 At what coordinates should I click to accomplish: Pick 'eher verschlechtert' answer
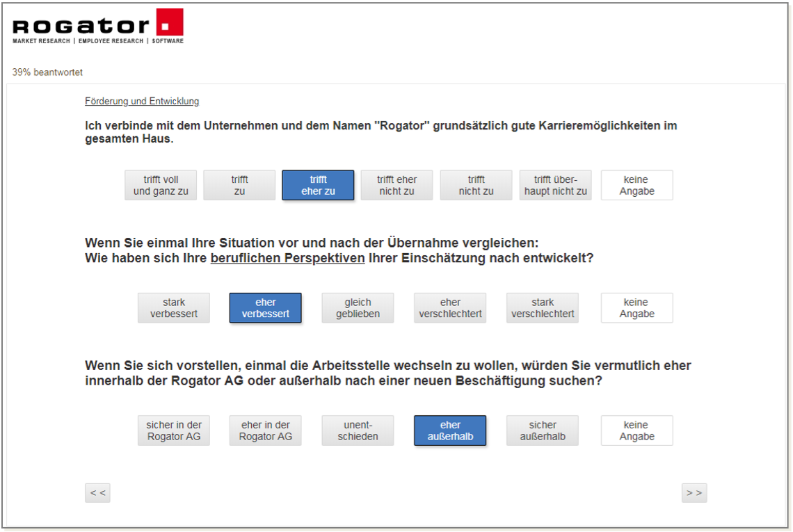450,308
